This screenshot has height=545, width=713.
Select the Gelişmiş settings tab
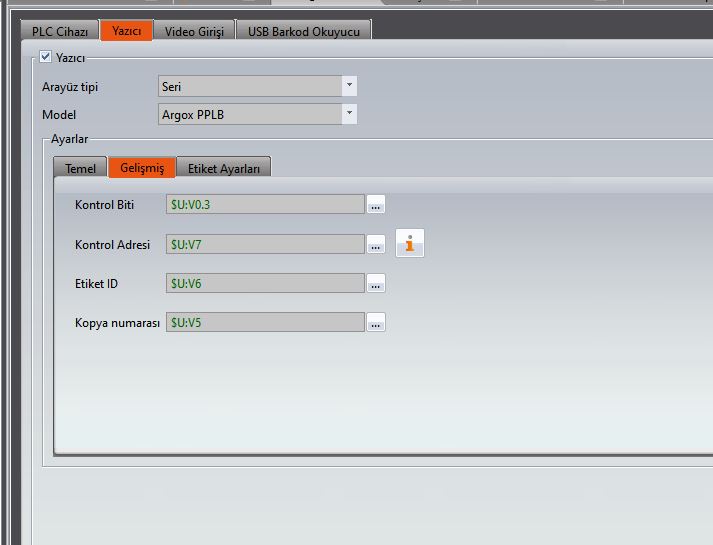point(142,168)
